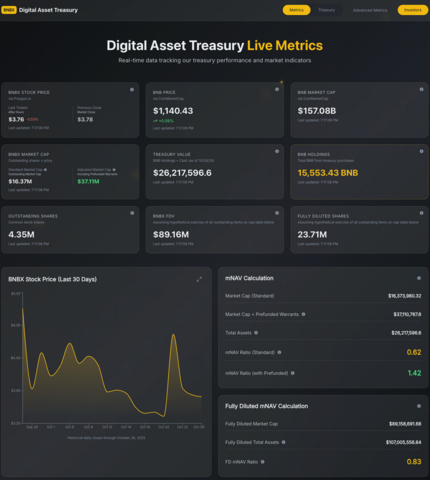Open info icon on BNB Holdings card
Screen dimensions: 430x480
pos(421,151)
